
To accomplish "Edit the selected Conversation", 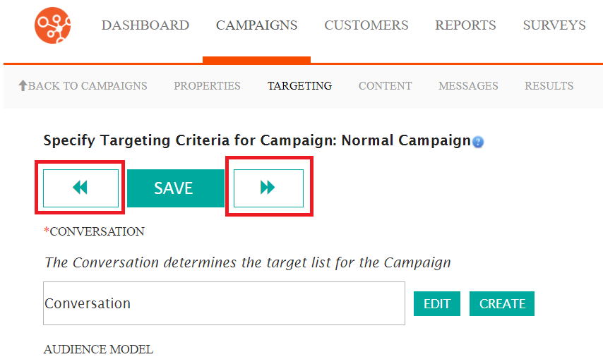I will pos(436,303).
